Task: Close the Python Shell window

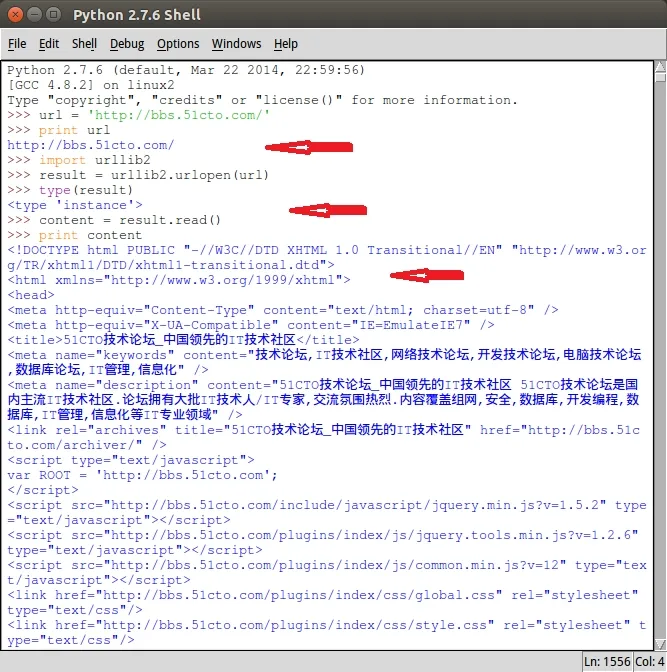Action: pyautogui.click(x=15, y=15)
